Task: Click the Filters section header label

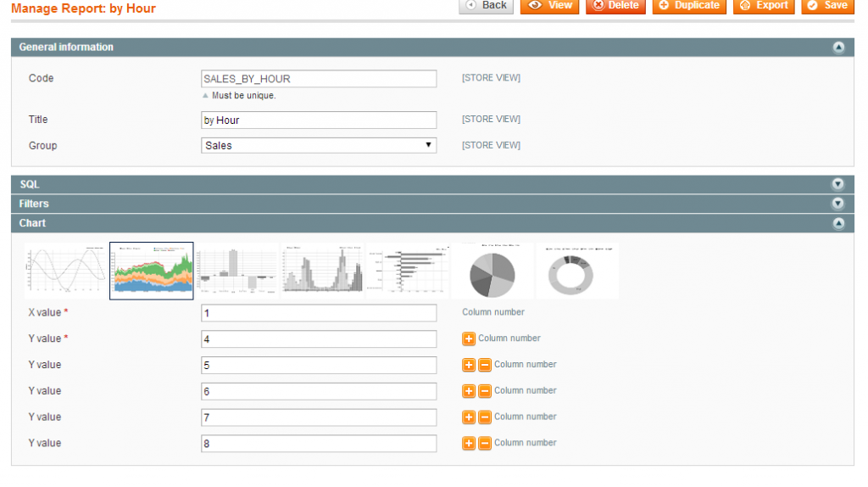Action: tap(34, 204)
